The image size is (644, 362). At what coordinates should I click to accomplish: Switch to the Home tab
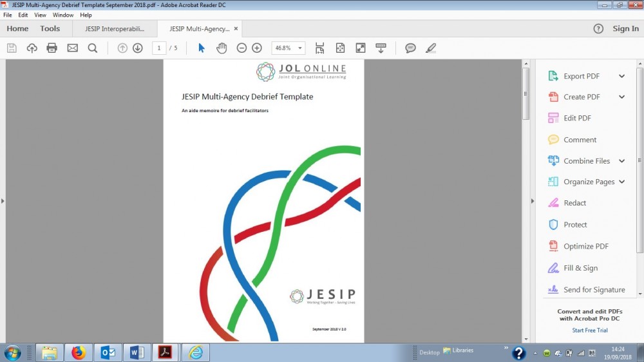pyautogui.click(x=17, y=28)
